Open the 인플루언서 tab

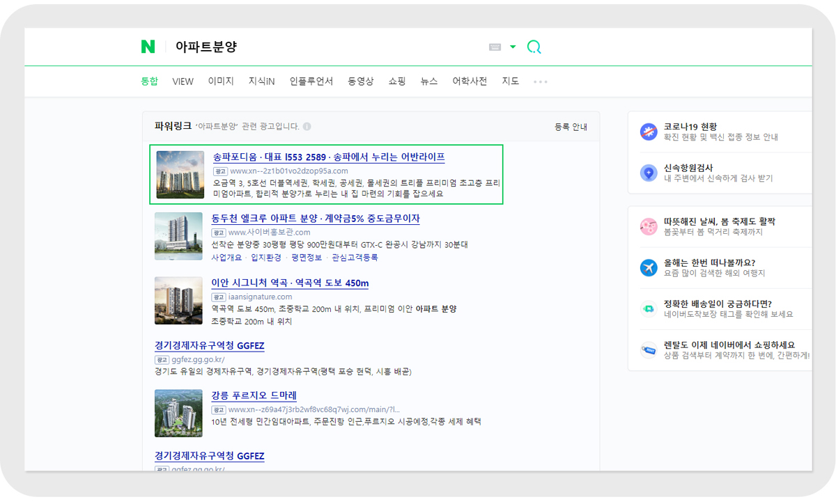(x=311, y=81)
